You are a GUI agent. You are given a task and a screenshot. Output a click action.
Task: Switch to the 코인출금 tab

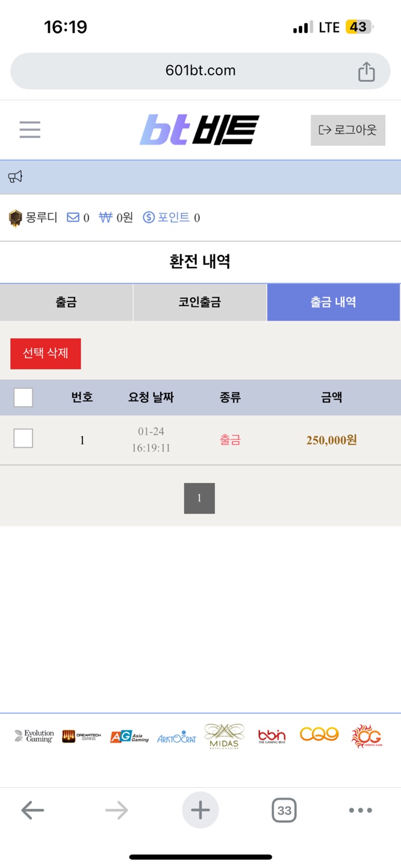200,302
